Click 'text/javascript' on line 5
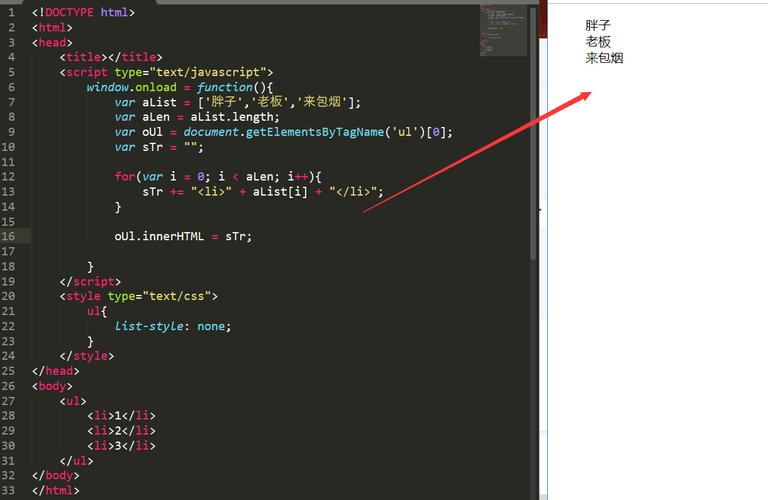This screenshot has width=768, height=500. click(208, 72)
